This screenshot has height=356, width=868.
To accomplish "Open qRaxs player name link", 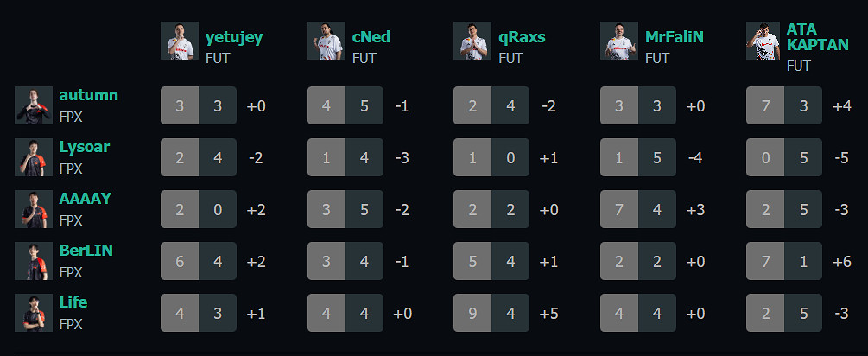I will coord(522,37).
